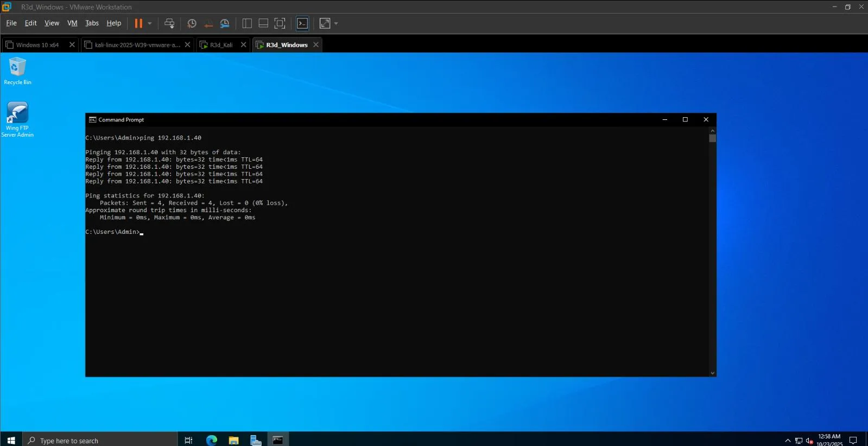Open the Edit menu

click(x=31, y=23)
